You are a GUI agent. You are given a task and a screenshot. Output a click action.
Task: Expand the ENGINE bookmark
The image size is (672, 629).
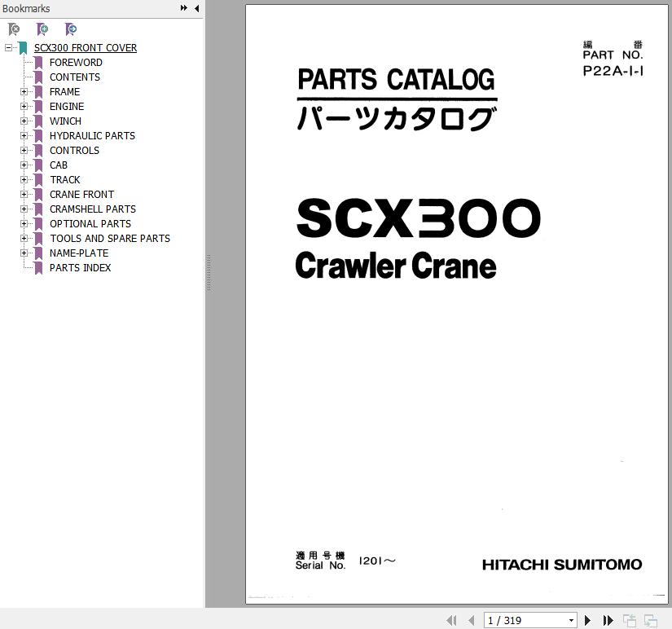pyautogui.click(x=24, y=107)
